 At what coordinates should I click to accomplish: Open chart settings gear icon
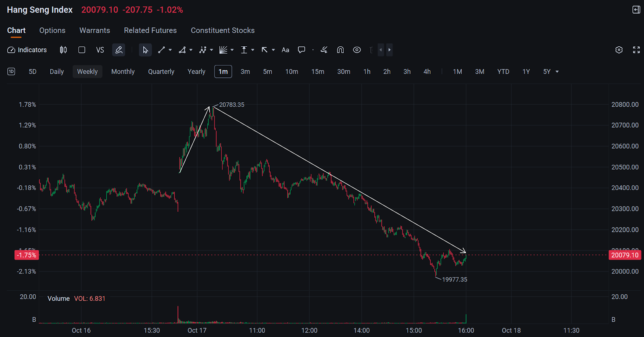(x=619, y=50)
